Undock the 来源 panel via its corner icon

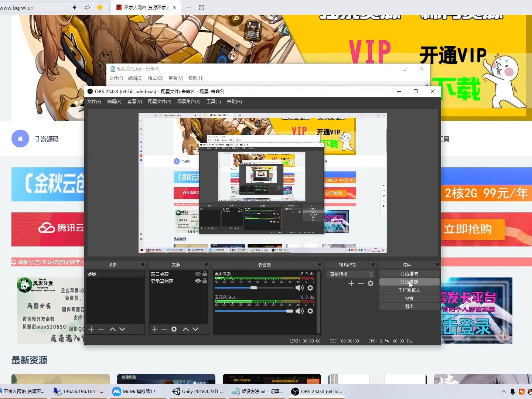point(207,265)
